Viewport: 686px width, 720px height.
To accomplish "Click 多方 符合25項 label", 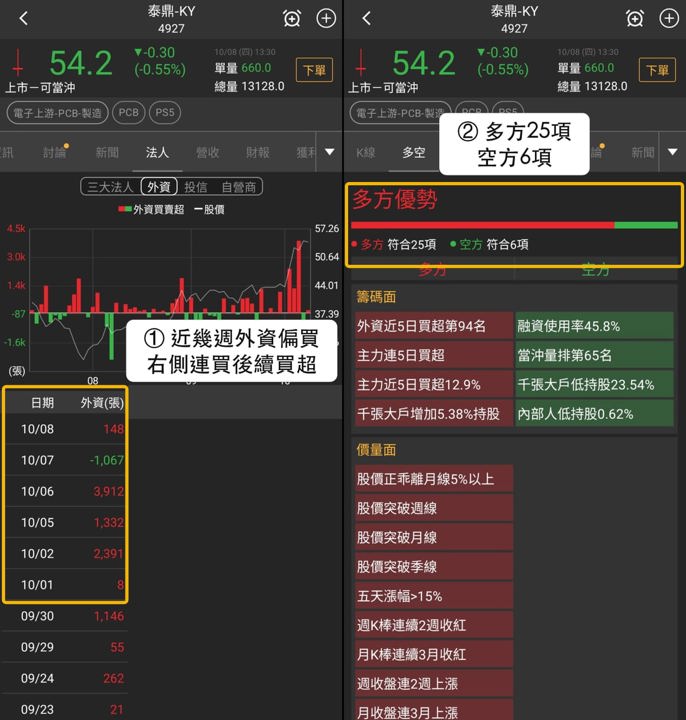I will point(394,244).
